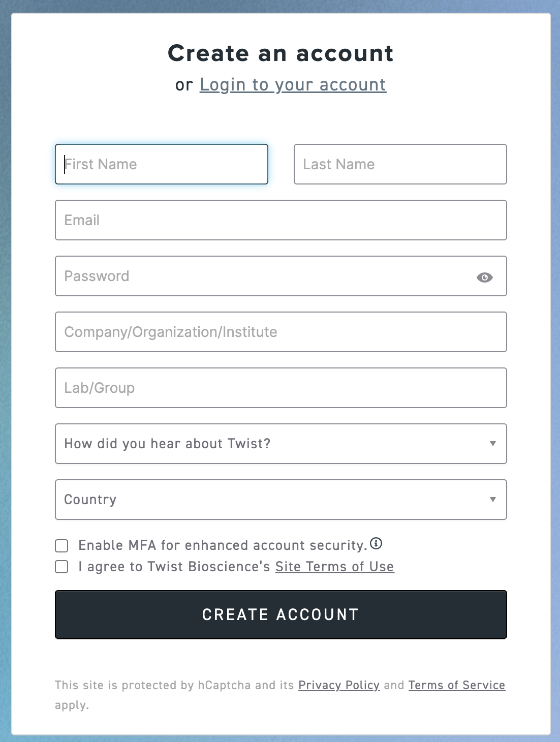Screen dimensions: 560x742
Task: Click the Create Account button
Action: [280, 614]
